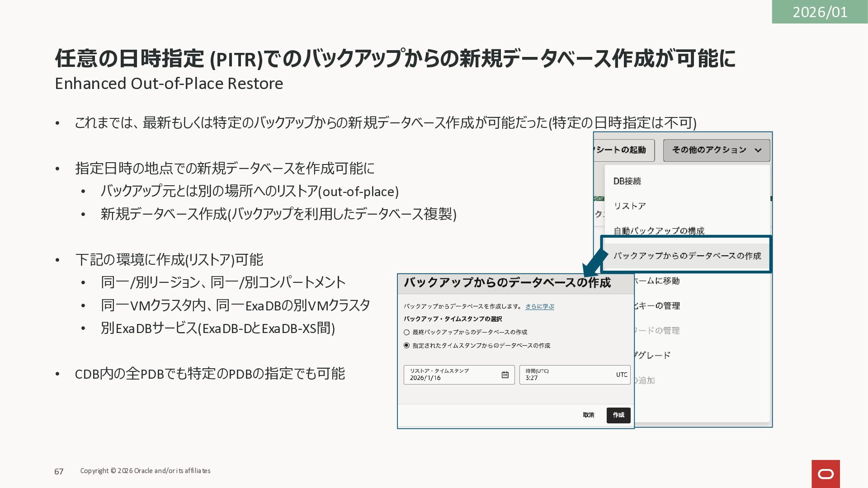Open the その他のアクション dropdown
Screen dimensions: 868x488
pos(716,150)
